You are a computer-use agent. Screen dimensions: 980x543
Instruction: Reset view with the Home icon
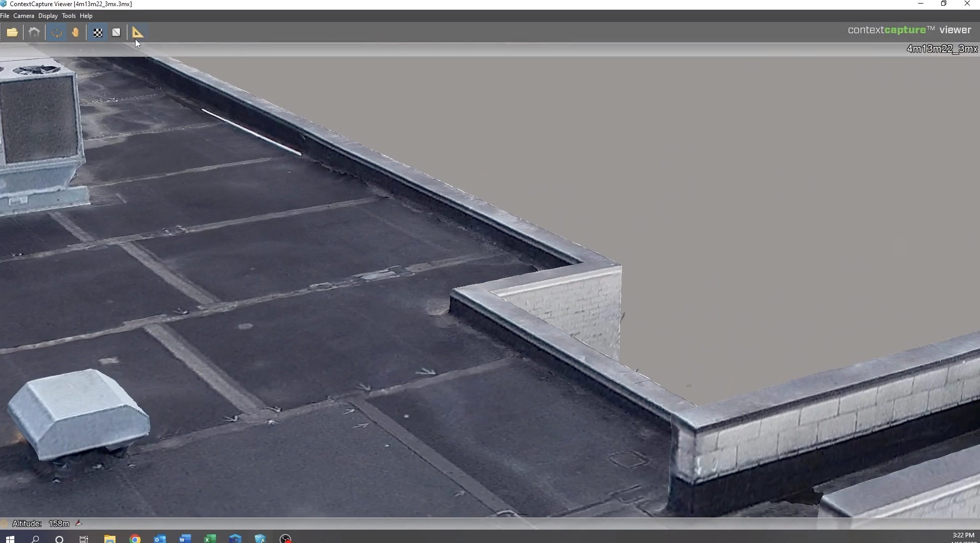click(x=34, y=33)
